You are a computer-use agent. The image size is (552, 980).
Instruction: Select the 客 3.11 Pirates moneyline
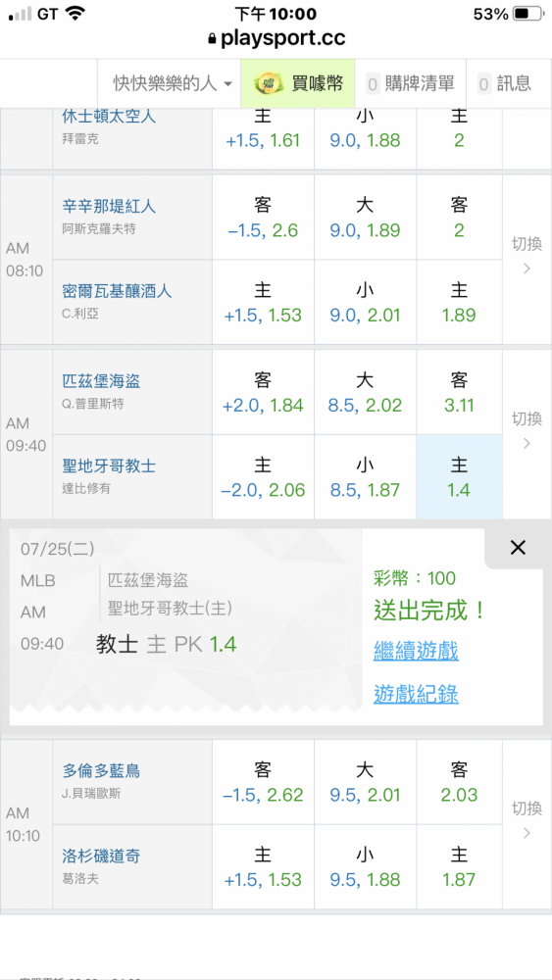click(460, 393)
